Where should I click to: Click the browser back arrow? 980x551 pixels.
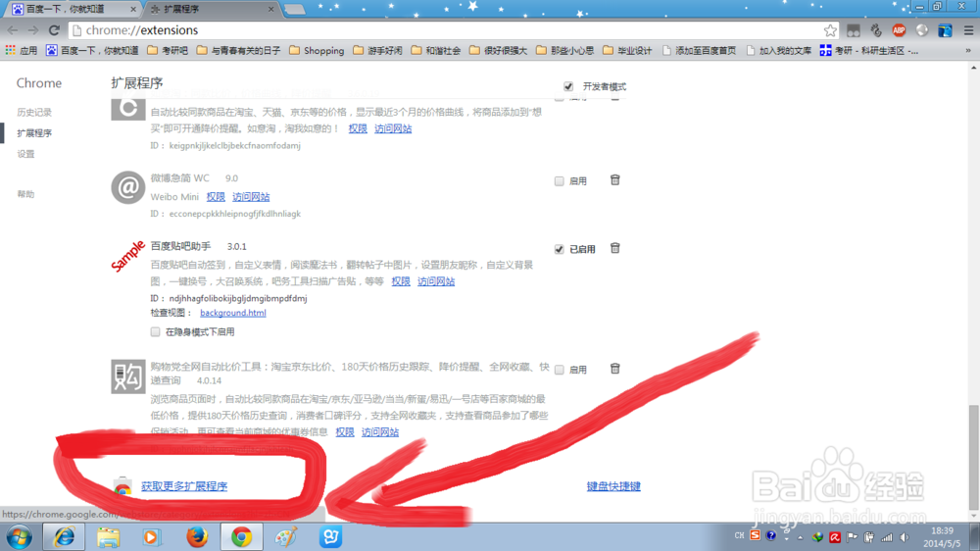tap(13, 30)
